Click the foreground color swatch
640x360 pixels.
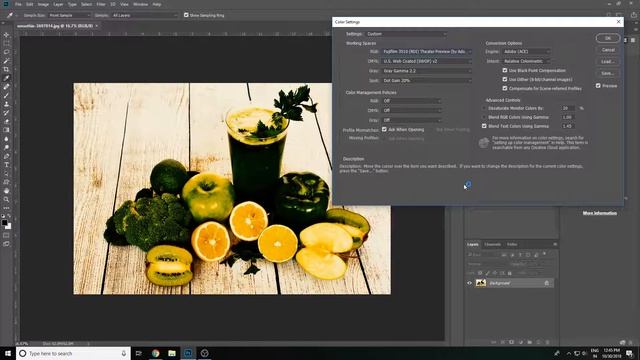4,223
